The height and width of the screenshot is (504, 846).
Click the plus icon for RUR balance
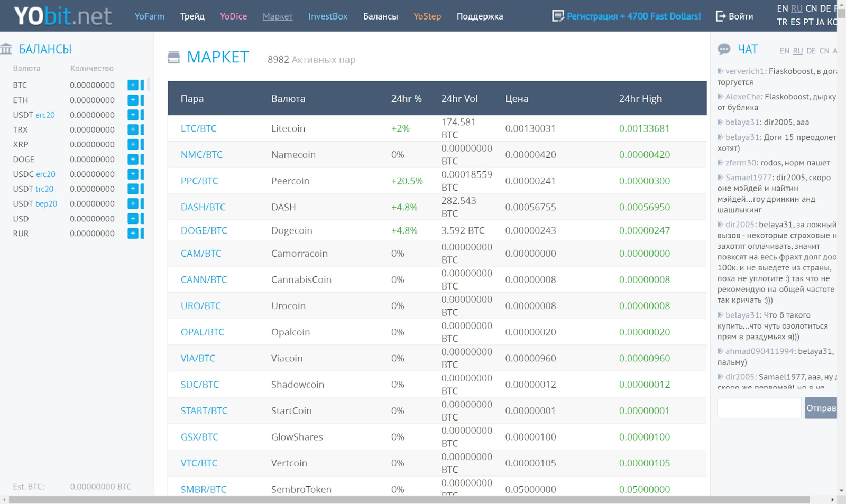pos(133,233)
